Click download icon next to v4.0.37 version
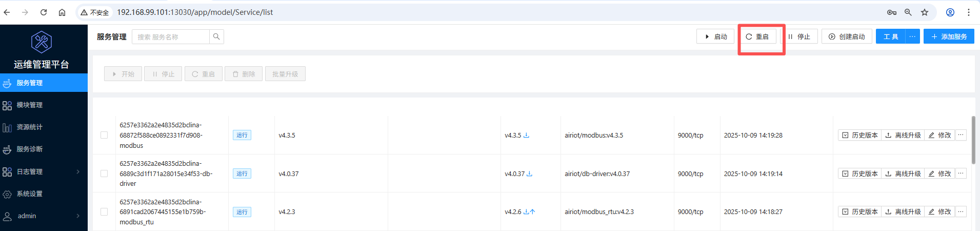The image size is (980, 231). tap(529, 174)
